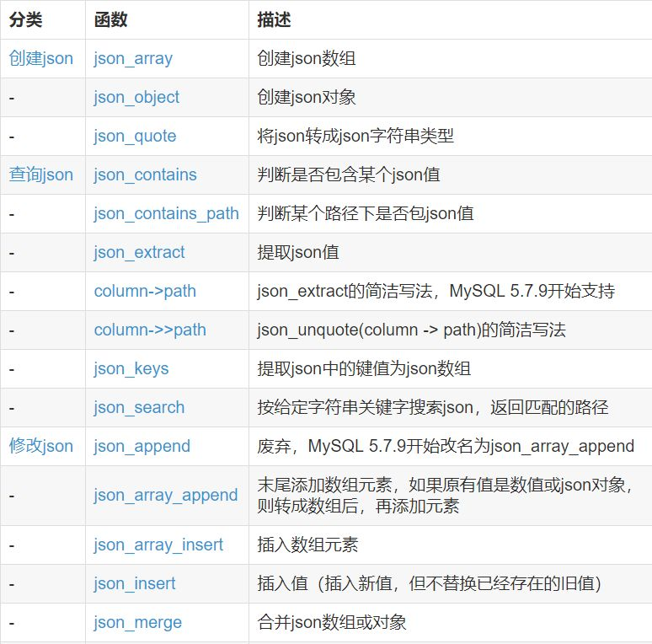Follow the json_object function link
This screenshot has height=644, width=652.
(136, 97)
